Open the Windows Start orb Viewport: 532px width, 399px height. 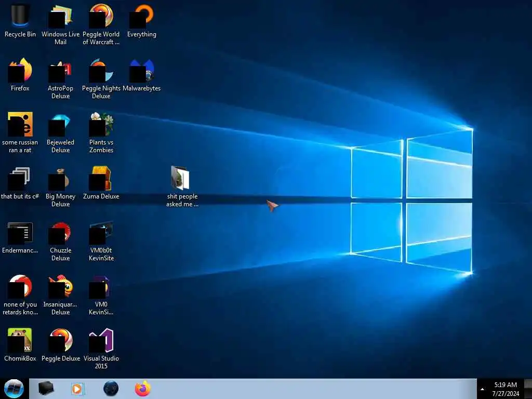pyautogui.click(x=14, y=389)
